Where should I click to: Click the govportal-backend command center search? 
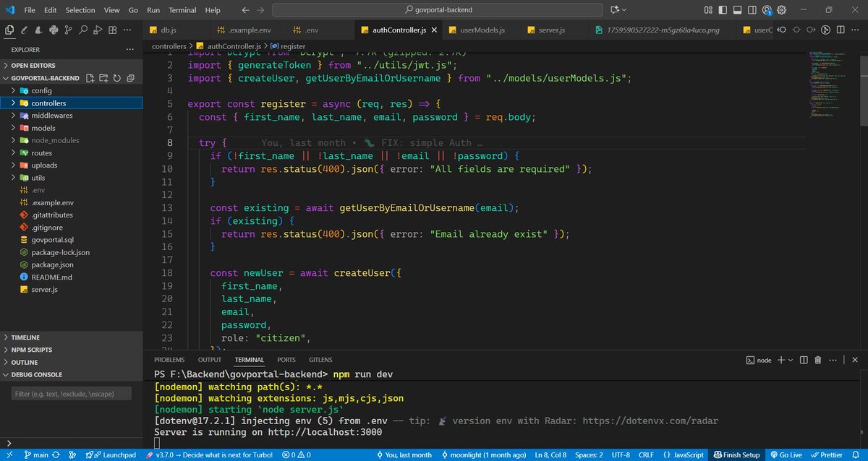[x=438, y=10]
